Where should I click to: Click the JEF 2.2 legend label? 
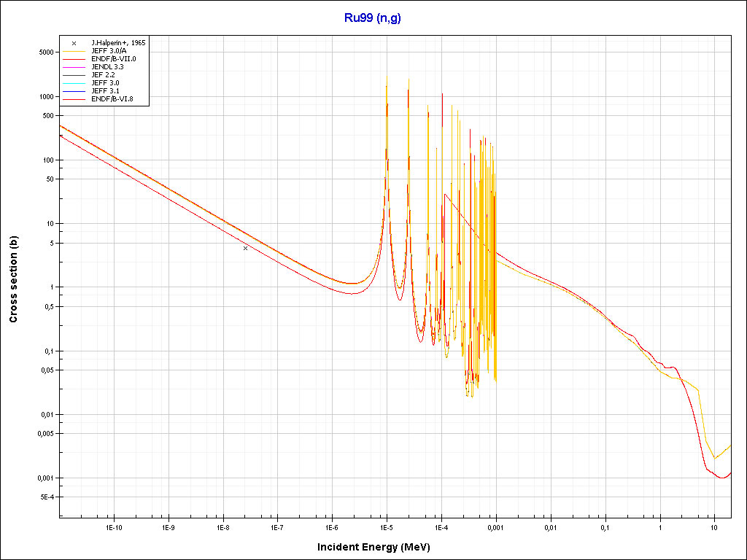(x=103, y=74)
